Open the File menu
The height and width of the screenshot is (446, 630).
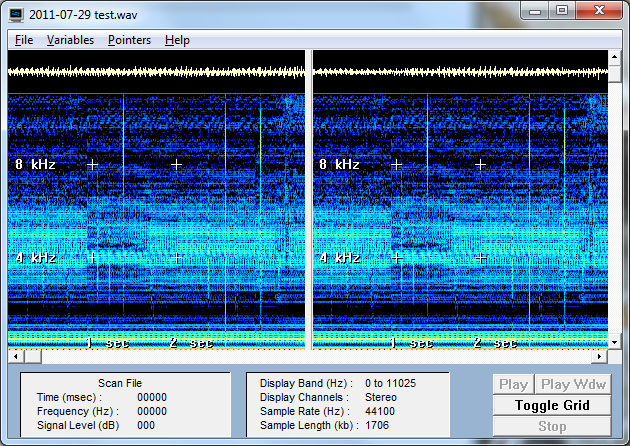pos(24,40)
